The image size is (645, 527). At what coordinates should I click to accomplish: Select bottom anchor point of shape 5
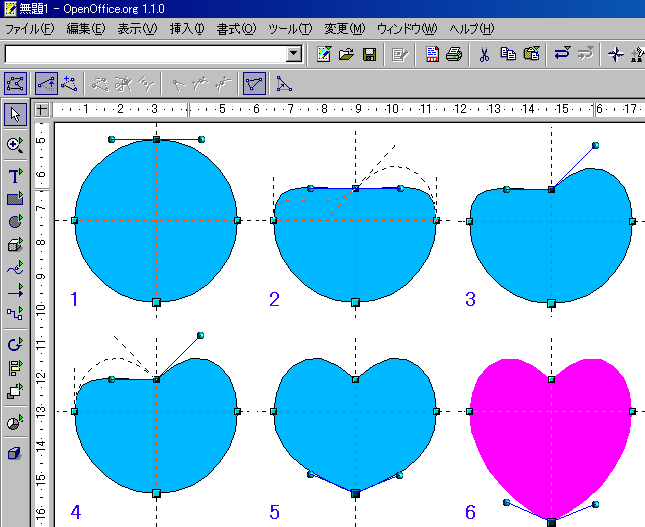(x=356, y=493)
